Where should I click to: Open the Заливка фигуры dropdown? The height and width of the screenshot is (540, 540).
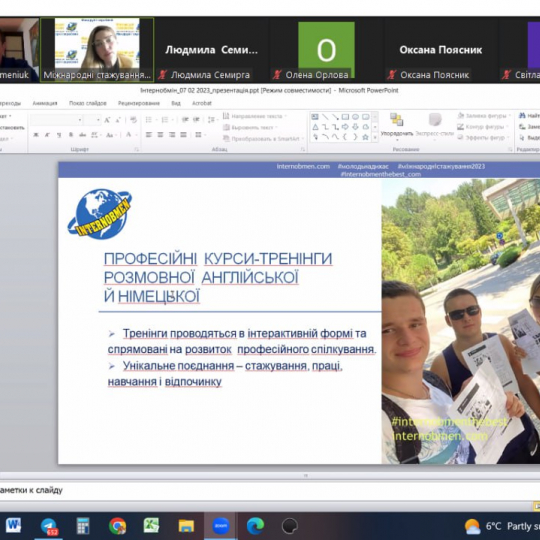pos(484,116)
